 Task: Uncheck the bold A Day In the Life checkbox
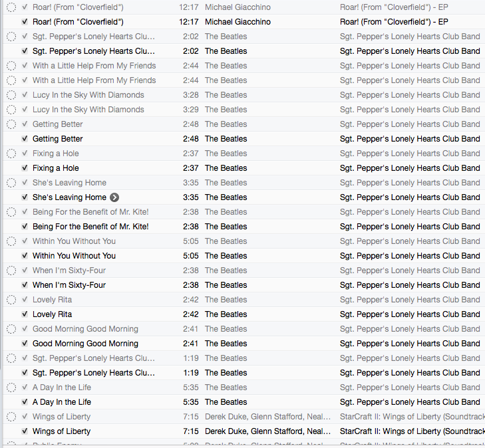coord(25,402)
